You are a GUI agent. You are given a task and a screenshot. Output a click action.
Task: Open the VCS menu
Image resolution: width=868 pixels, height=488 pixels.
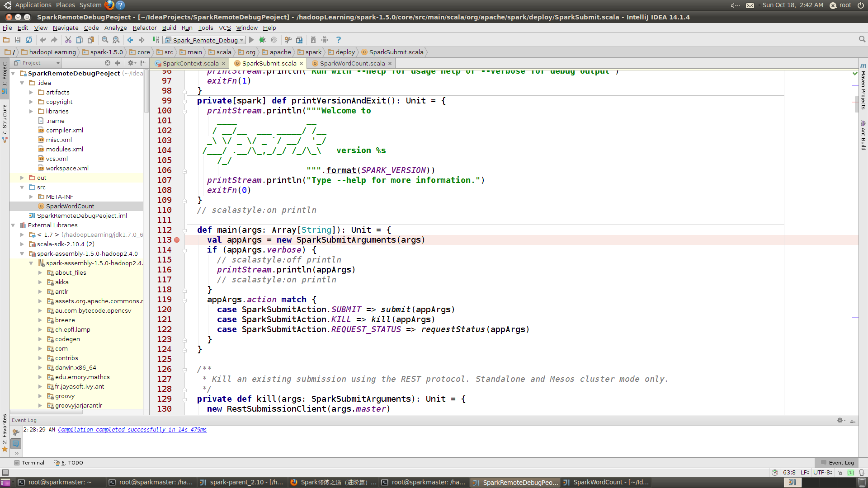[x=225, y=28]
